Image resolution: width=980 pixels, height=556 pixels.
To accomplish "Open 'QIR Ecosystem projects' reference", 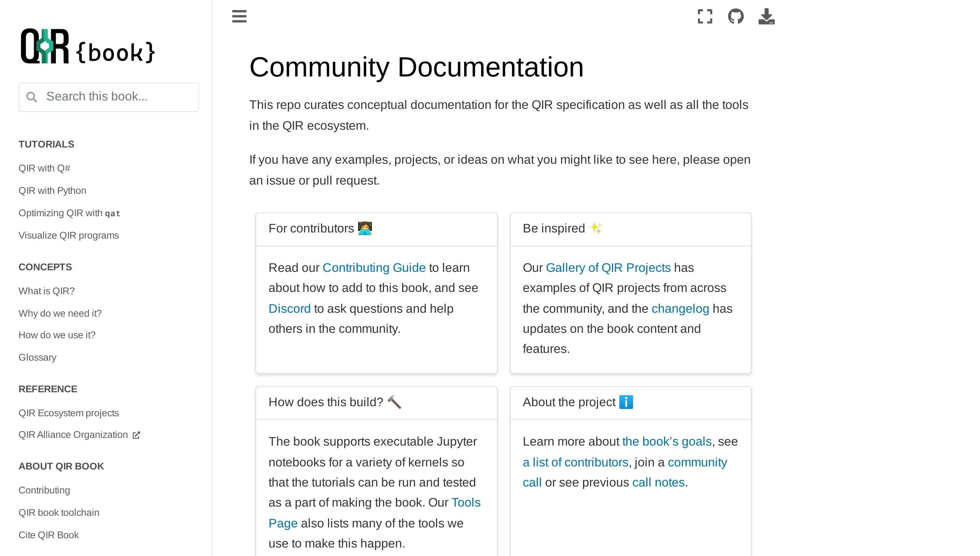I will click(69, 413).
